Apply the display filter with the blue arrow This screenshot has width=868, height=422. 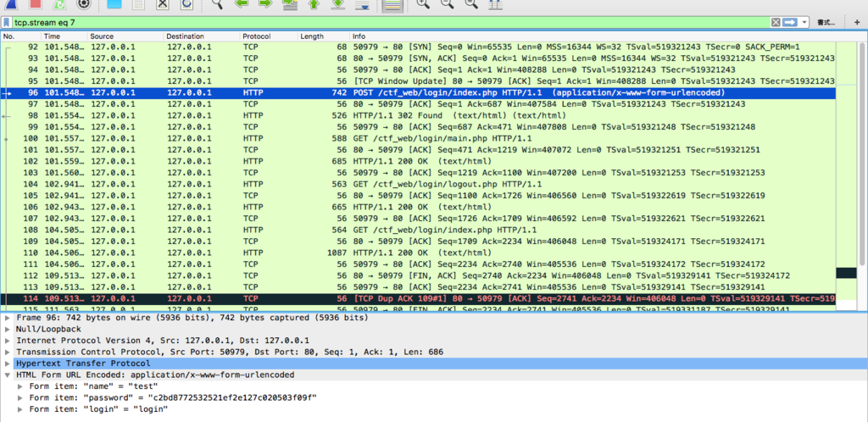point(789,23)
